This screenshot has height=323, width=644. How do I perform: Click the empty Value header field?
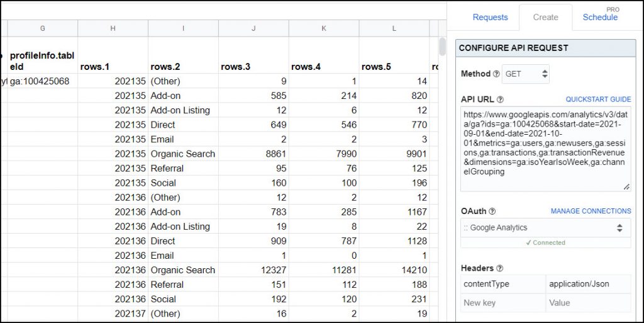[x=589, y=303]
